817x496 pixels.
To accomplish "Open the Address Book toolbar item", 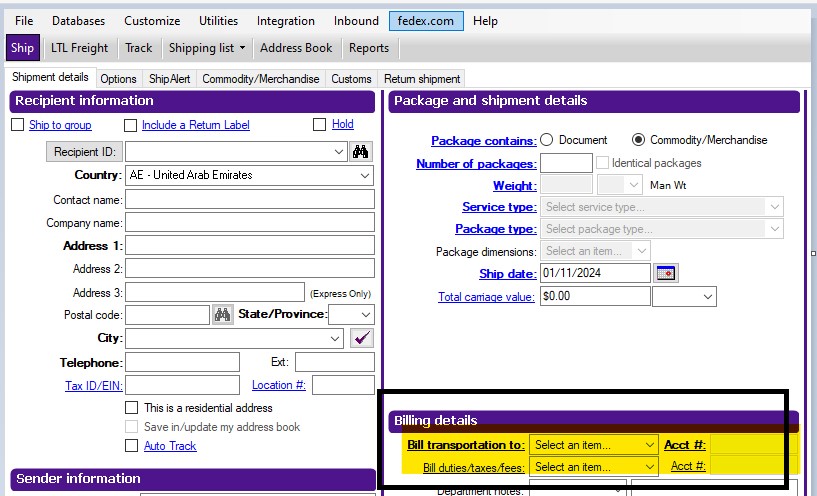I will 296,48.
